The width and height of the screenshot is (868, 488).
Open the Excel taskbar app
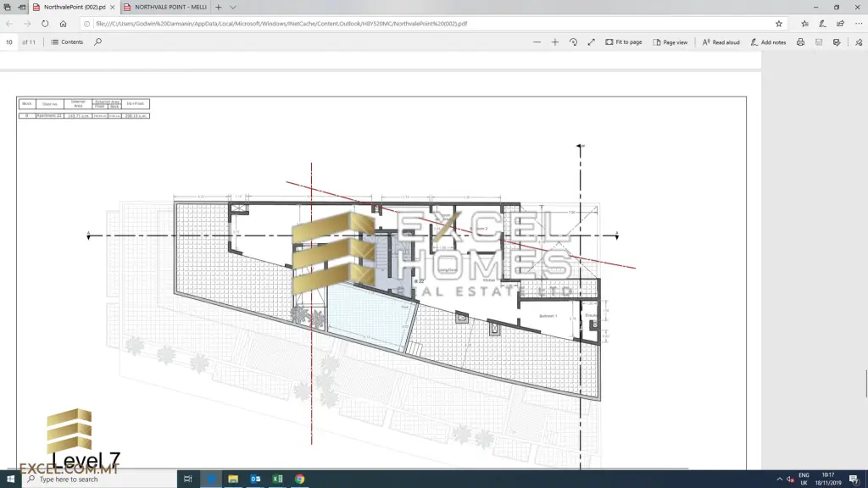click(277, 479)
